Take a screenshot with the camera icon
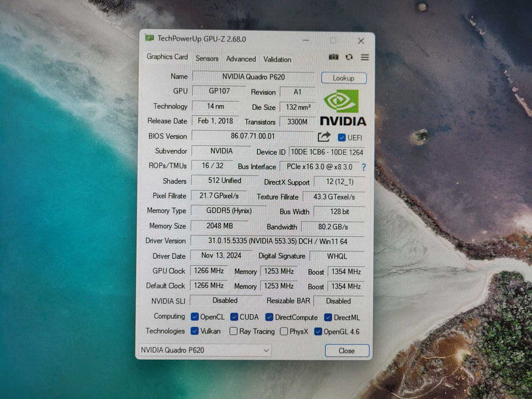532x399 pixels. (334, 57)
